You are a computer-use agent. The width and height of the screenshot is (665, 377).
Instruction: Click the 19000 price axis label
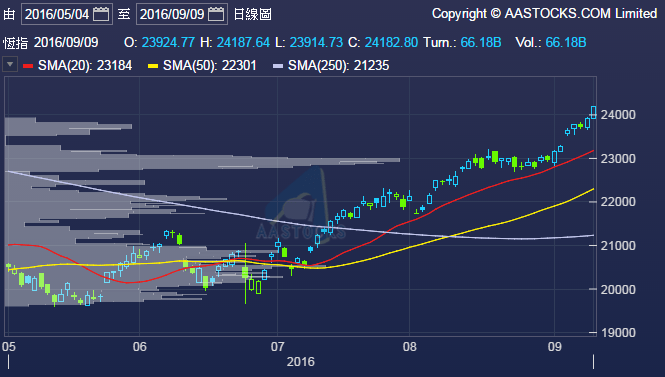(x=618, y=333)
